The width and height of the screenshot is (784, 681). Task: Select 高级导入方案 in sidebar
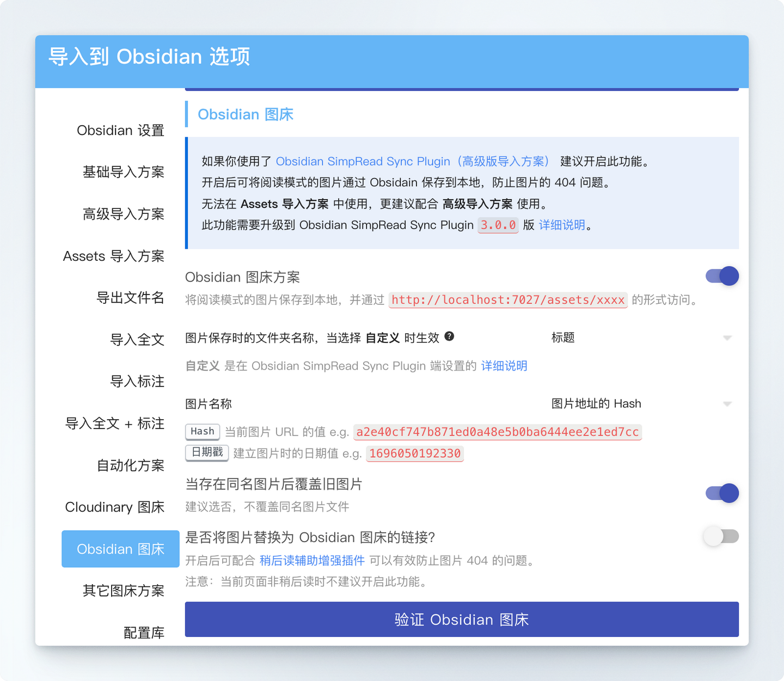click(123, 214)
